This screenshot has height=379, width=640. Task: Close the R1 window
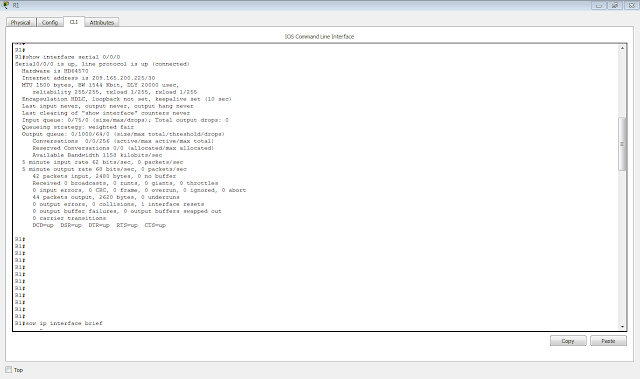click(x=631, y=5)
